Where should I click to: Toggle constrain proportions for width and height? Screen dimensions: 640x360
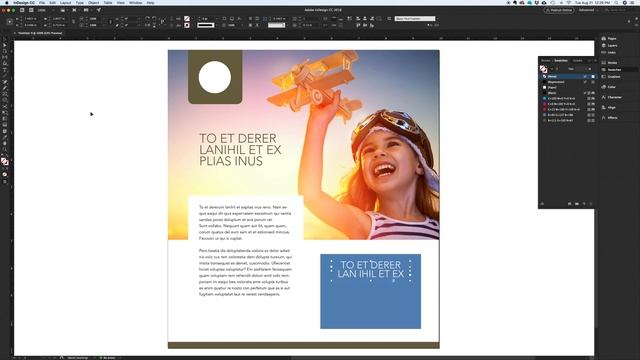coord(73,22)
